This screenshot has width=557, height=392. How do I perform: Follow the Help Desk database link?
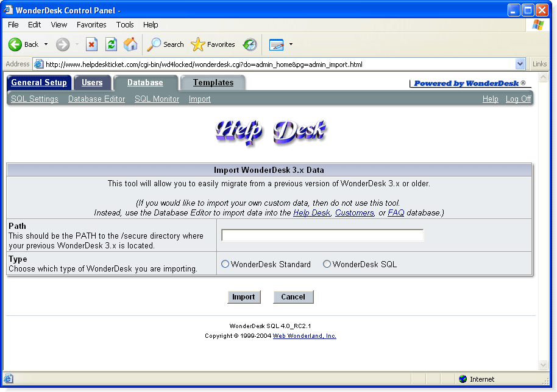coord(311,213)
